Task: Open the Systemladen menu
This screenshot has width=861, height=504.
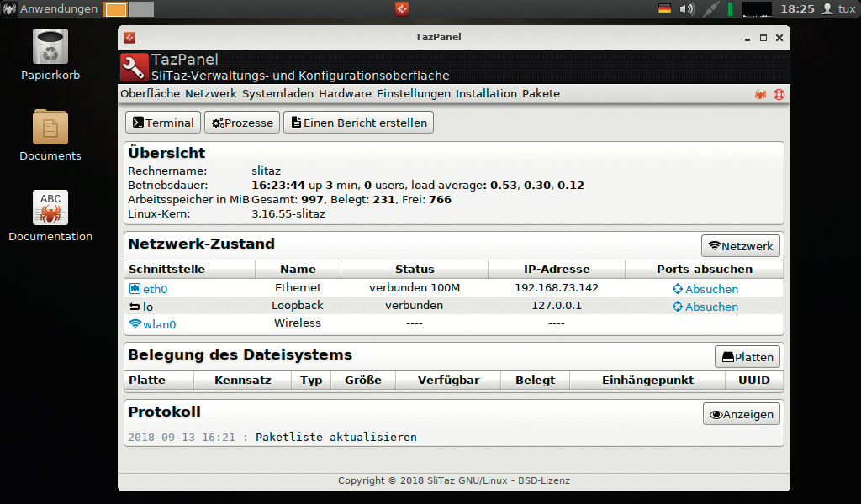Action: tap(277, 94)
